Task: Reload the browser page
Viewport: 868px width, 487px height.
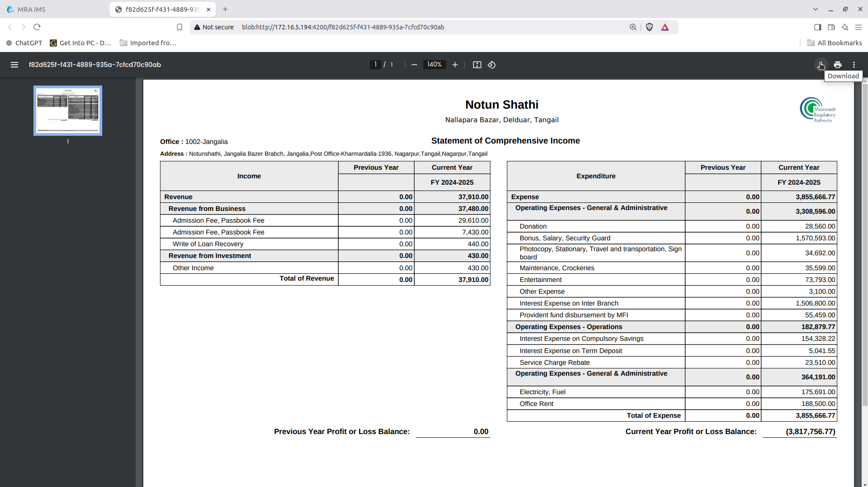Action: pyautogui.click(x=37, y=27)
